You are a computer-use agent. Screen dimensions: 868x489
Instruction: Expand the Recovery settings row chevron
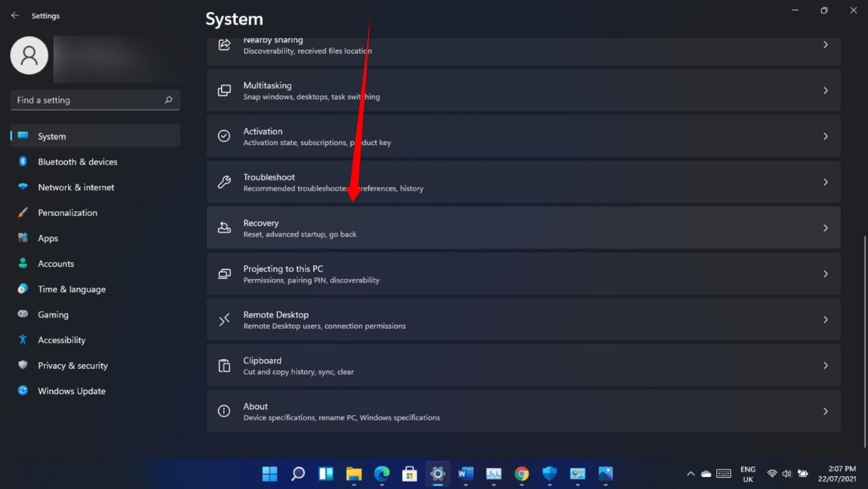tap(825, 228)
